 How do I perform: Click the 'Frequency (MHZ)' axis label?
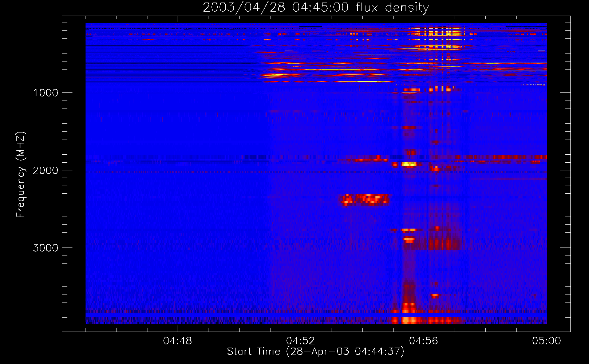21,175
